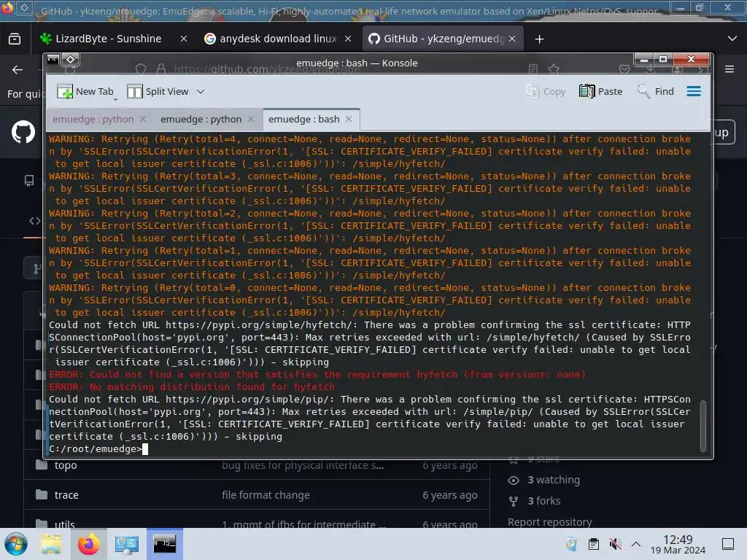Switch to second emuedge : python tab
Screen dimensions: 747x560
[201, 119]
